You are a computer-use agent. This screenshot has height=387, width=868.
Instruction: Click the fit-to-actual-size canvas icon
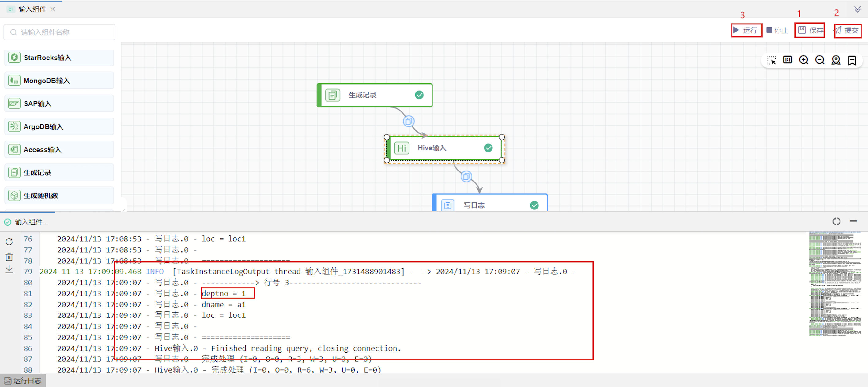(787, 60)
